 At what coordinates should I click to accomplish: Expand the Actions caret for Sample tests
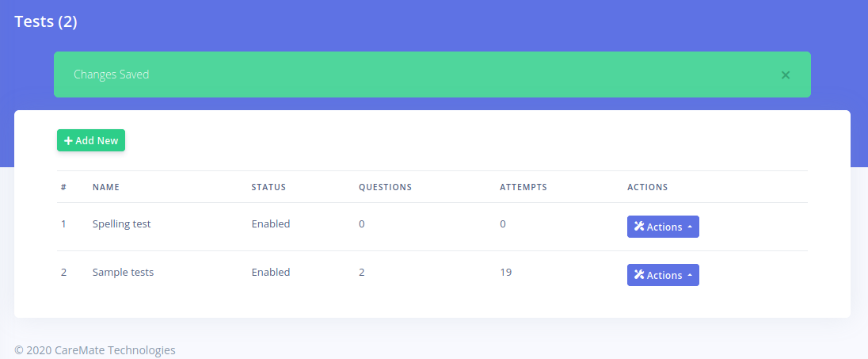pos(689,276)
